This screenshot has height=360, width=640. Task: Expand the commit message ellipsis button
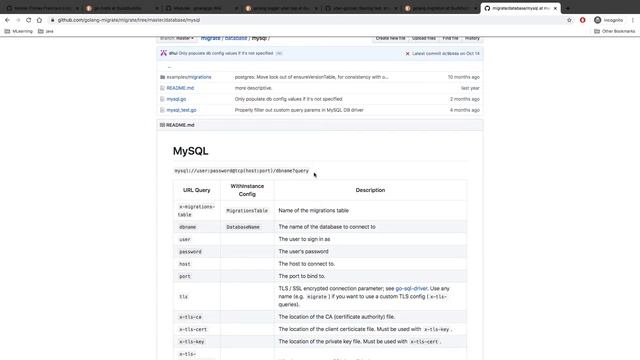[x=279, y=53]
